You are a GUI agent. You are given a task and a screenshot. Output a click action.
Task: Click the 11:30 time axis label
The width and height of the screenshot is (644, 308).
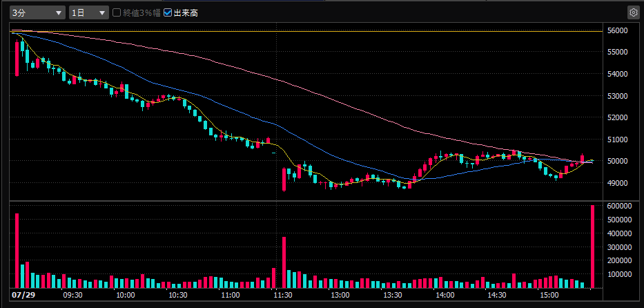[x=282, y=295]
